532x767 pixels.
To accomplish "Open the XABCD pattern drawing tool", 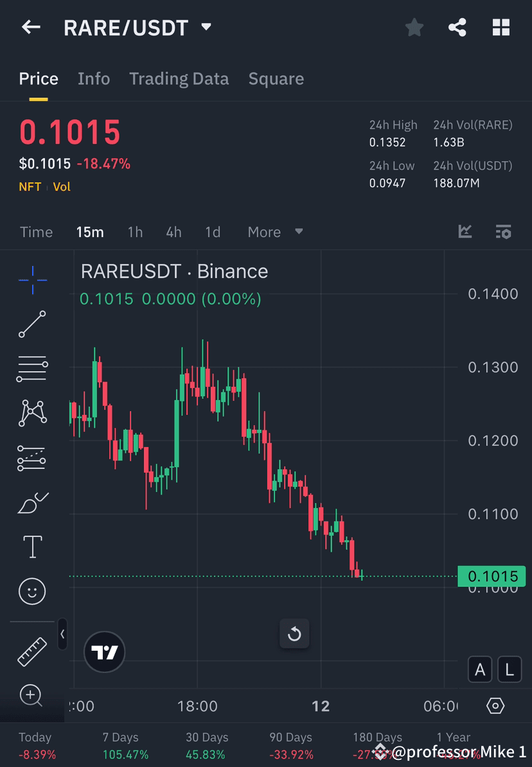I will [x=31, y=413].
